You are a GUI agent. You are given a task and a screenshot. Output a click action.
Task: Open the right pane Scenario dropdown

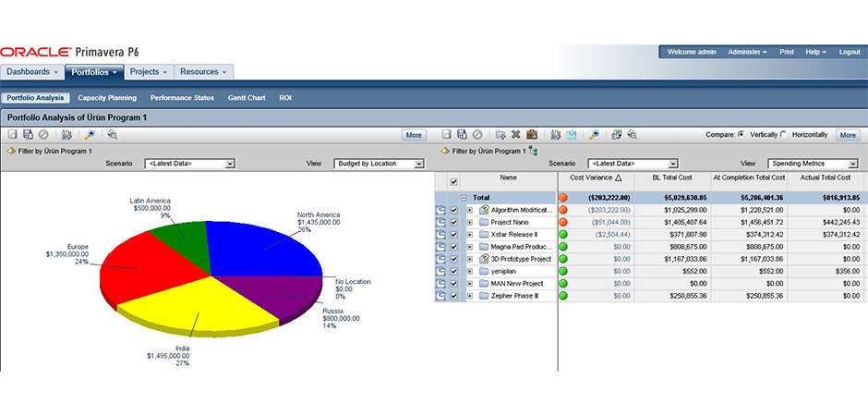(633, 164)
